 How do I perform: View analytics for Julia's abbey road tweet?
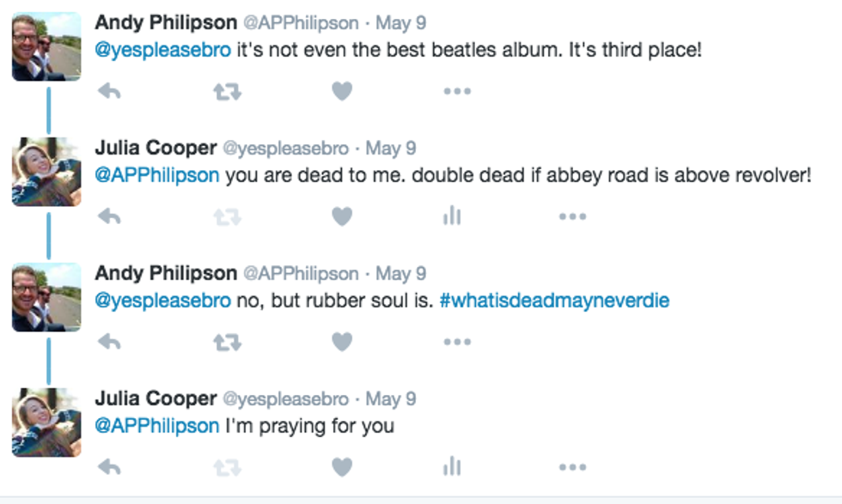(x=452, y=216)
